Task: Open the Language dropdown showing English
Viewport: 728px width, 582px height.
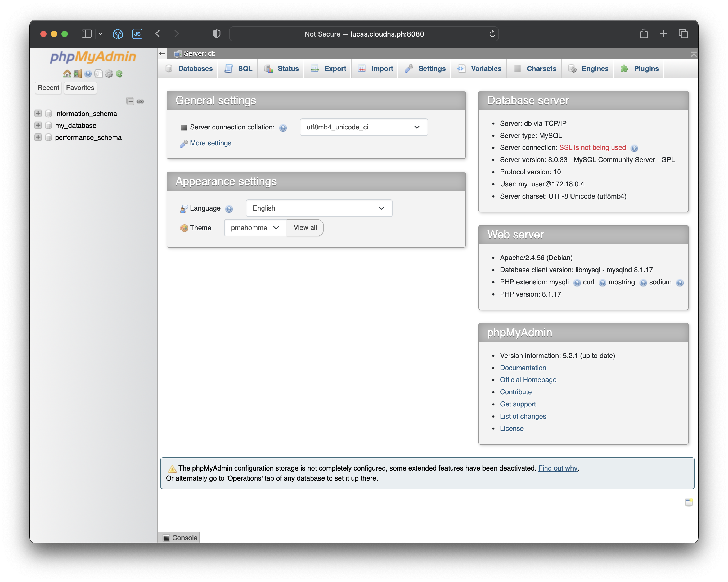Action: [x=319, y=208]
